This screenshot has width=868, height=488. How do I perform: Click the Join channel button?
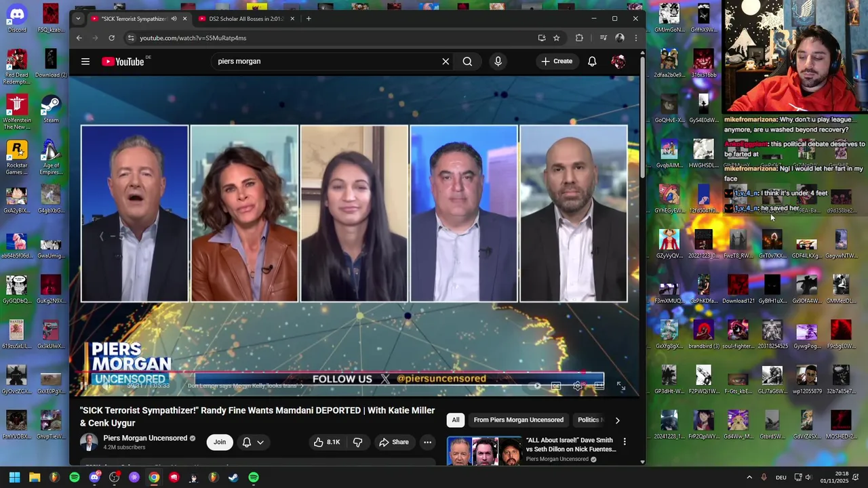[220, 442]
